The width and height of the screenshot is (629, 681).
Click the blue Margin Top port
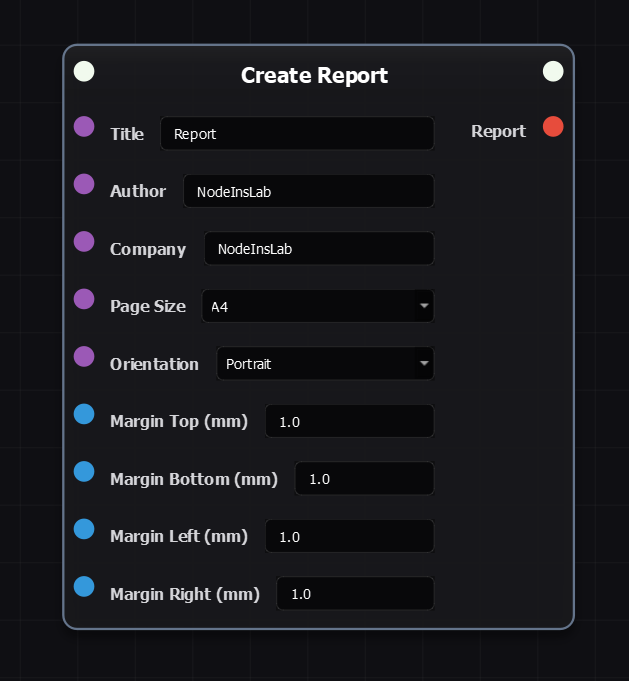tap(84, 414)
